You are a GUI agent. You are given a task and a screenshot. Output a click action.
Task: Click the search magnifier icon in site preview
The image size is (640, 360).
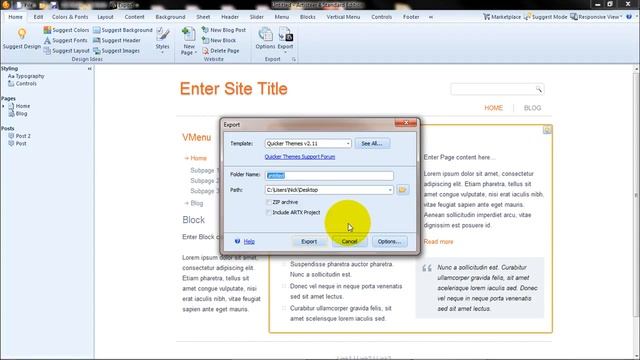point(539,89)
